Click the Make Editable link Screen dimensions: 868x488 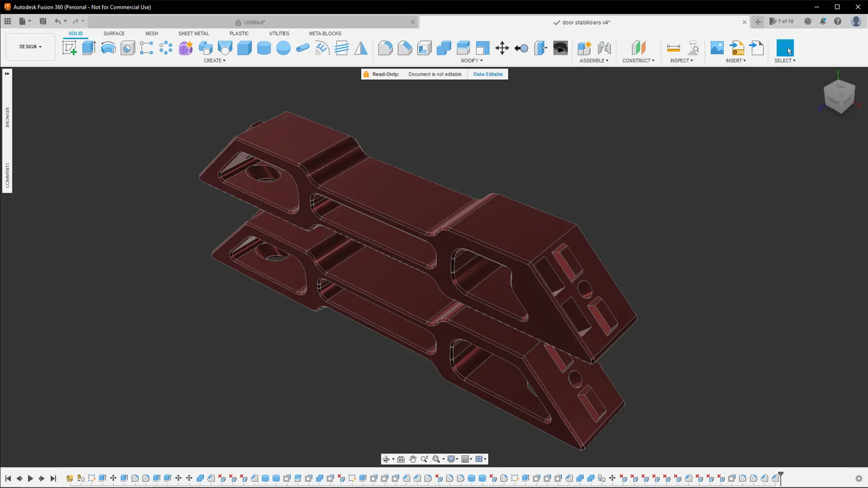click(x=488, y=74)
